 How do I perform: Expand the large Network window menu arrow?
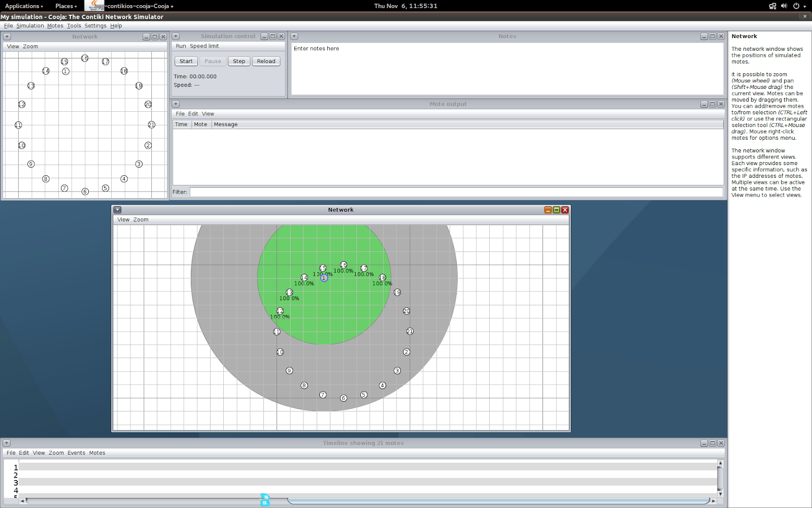[117, 210]
